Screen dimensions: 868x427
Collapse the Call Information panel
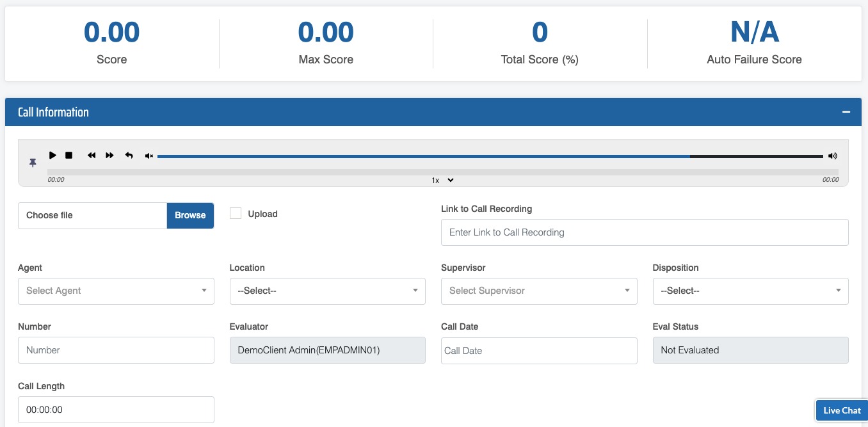coord(846,112)
